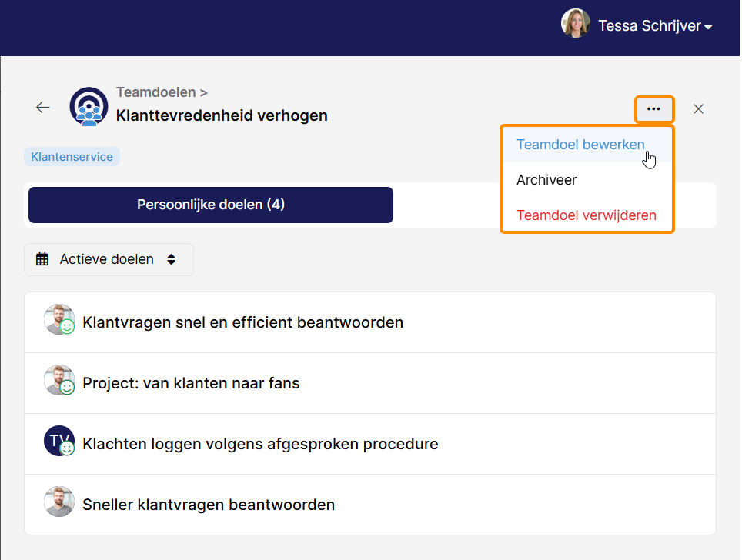Click the 'Teamdoelen' breadcrumb link

[x=156, y=92]
